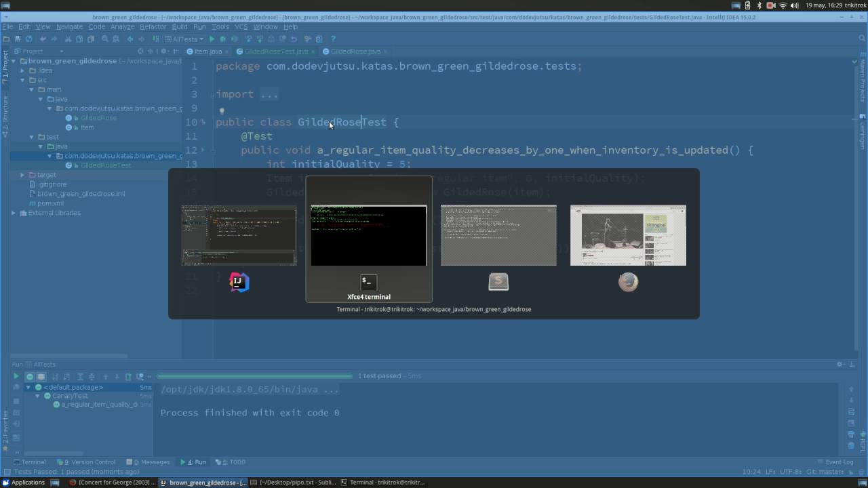Open the Refactor menu
The width and height of the screenshot is (868, 488).
153,26
